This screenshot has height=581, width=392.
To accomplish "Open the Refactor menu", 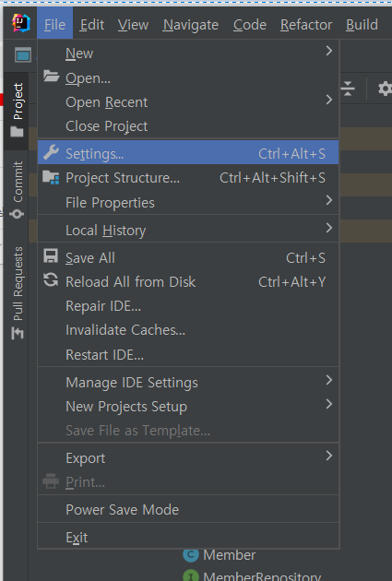I will pos(306,25).
